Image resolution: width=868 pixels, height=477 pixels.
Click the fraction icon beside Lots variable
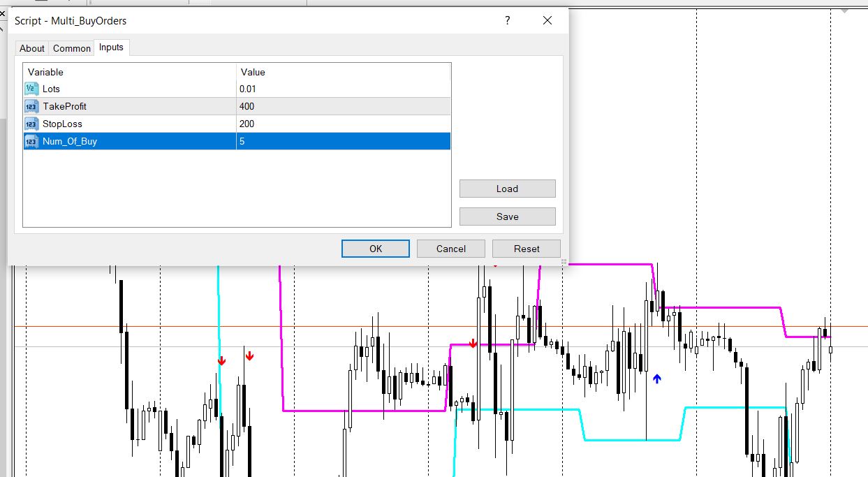(31, 89)
